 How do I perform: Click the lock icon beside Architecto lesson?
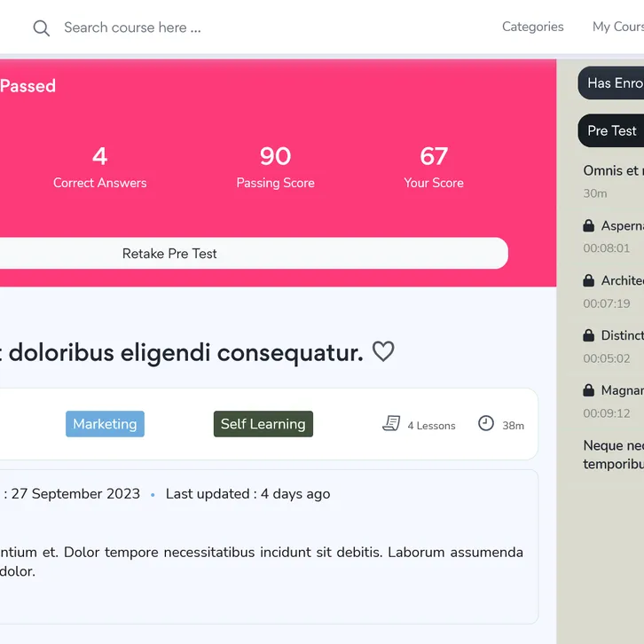click(x=588, y=280)
